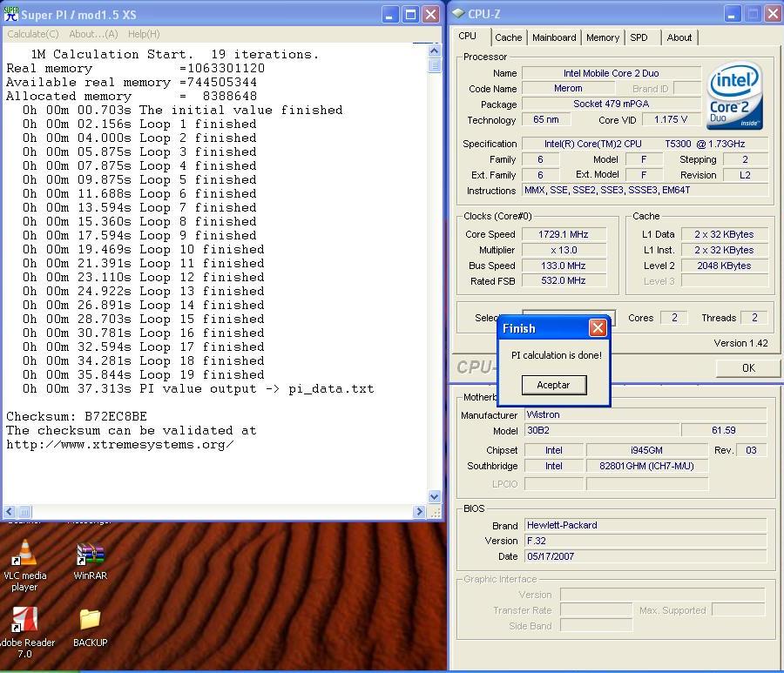This screenshot has width=784, height=673.
Task: Click the Core VID value 1.175 V
Action: [671, 119]
